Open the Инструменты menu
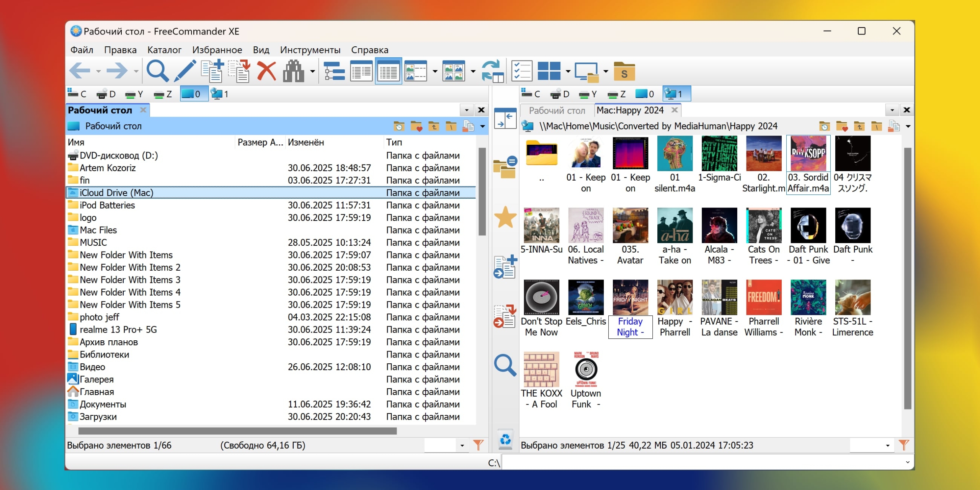 (310, 50)
